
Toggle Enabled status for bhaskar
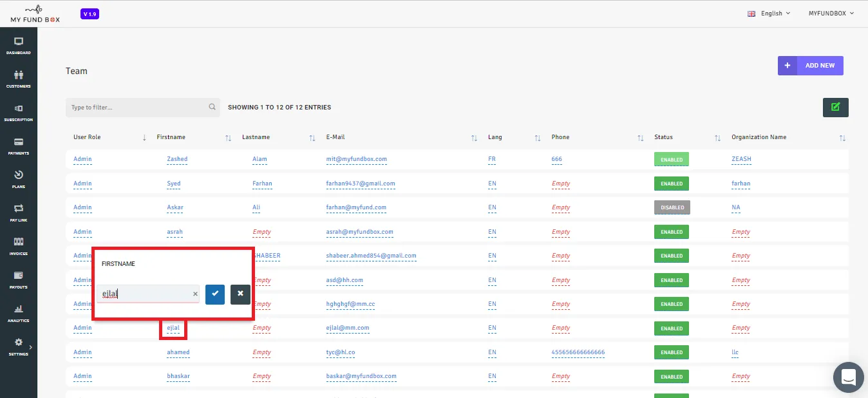(672, 377)
